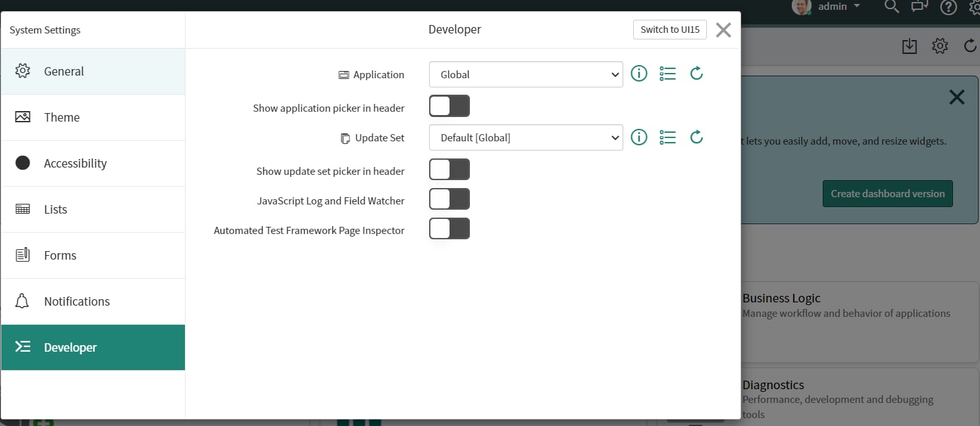Screen dimensions: 980x426
Task: Click the Application info icon
Action: [639, 74]
